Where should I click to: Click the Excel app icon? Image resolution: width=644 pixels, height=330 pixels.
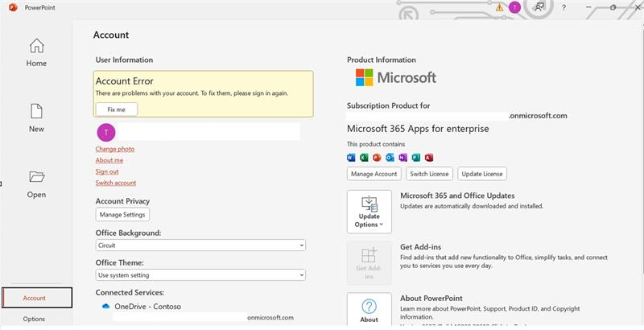point(364,158)
